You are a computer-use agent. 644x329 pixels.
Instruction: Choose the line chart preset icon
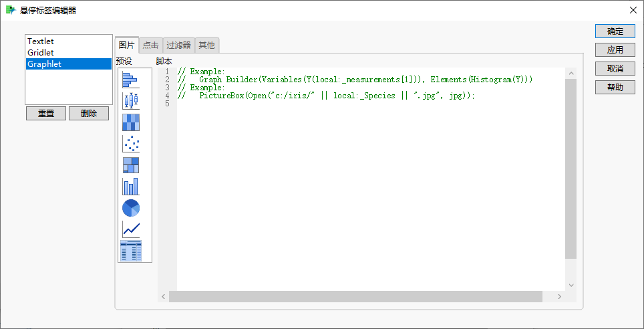point(131,229)
